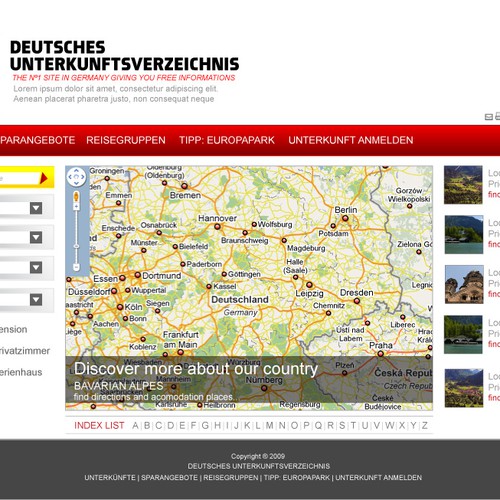Expand the third dropdown arrow in the left sidebar
500x500 pixels.
[x=36, y=267]
